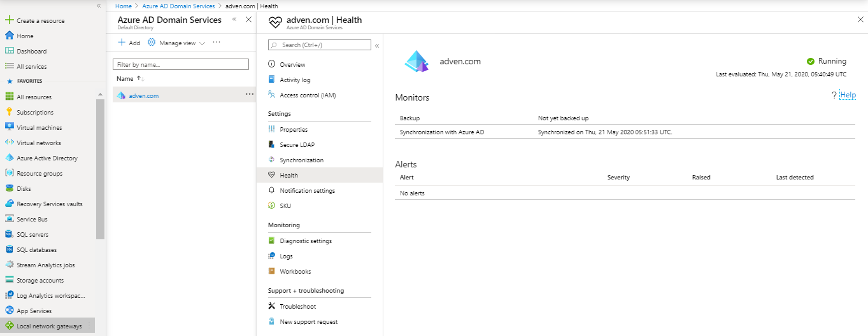Open the Activity log menu item
The width and height of the screenshot is (868, 336).
tap(295, 80)
